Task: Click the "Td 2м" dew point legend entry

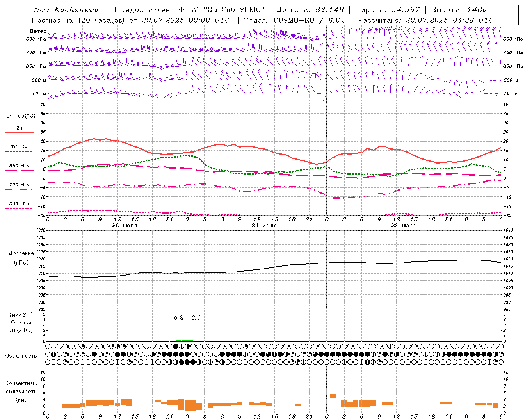Action: 19,147
